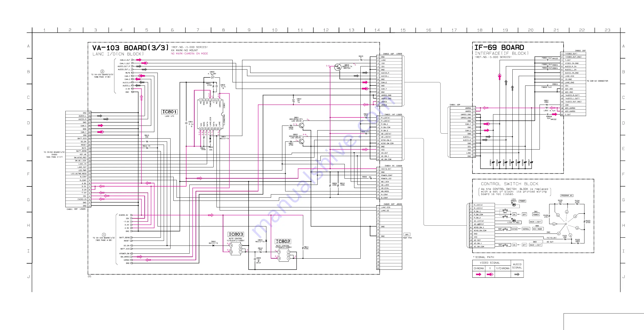This screenshot has height=330, width=644.
Task: Click the "EVER3.2V" pin 3 on CN801
Action: click(78, 199)
